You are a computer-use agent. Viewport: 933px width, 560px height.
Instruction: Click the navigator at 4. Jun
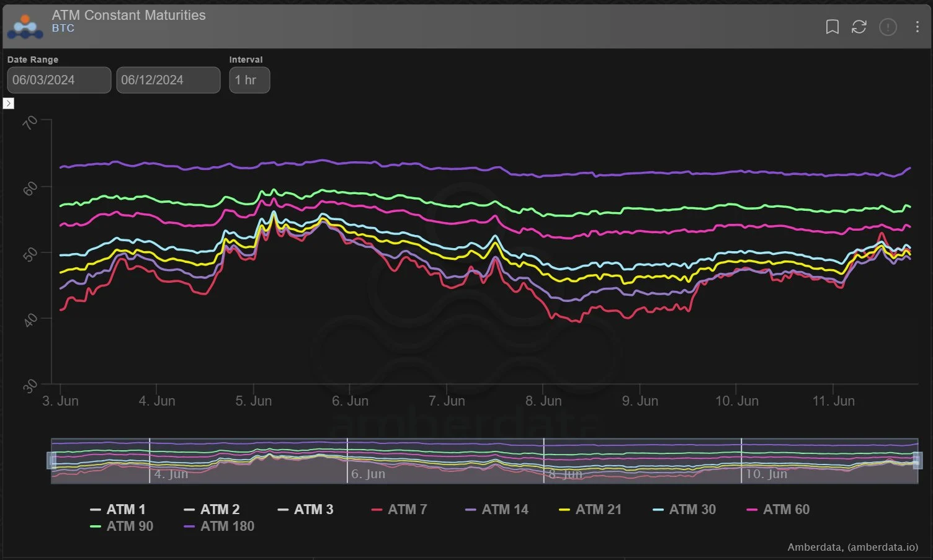[x=171, y=474]
